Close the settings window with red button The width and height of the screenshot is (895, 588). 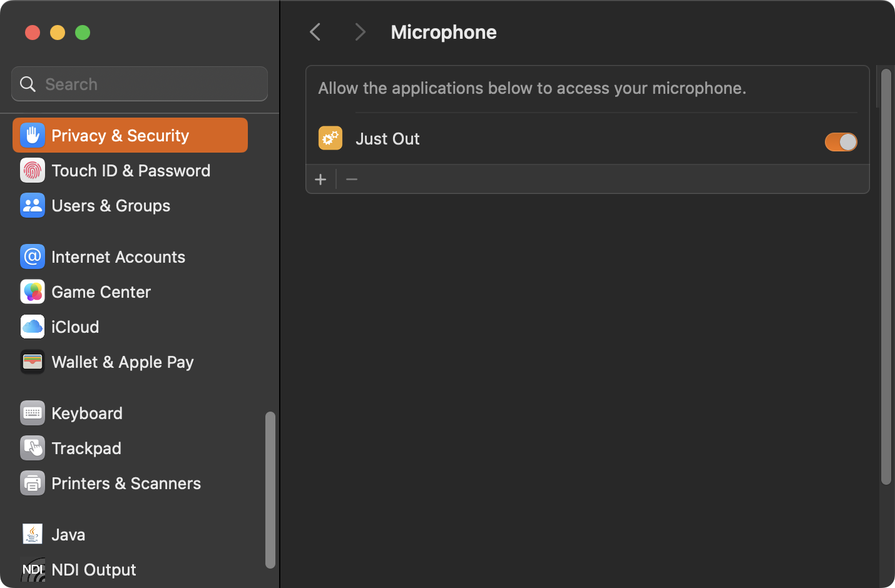tap(33, 32)
